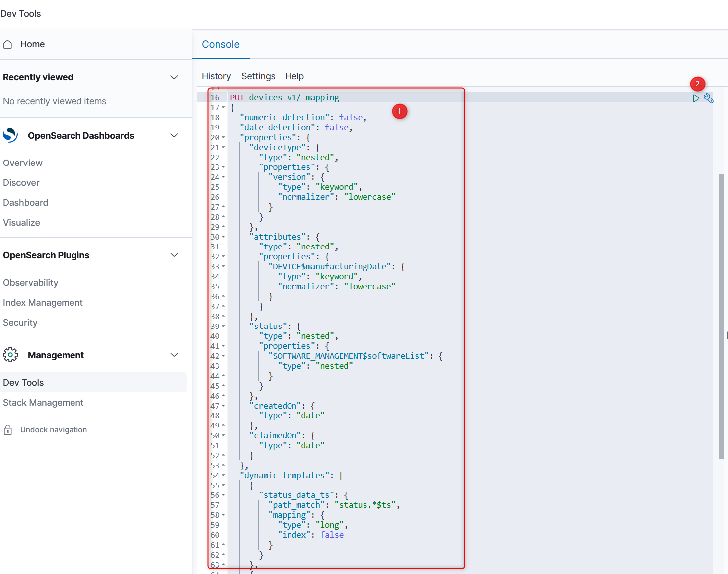Fold the SOFTWARE_MANAGEMENT$softwareList block at line 42

223,356
